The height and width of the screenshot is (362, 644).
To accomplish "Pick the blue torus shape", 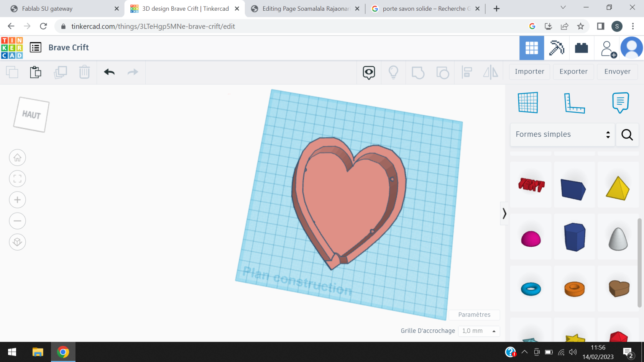I will (531, 289).
